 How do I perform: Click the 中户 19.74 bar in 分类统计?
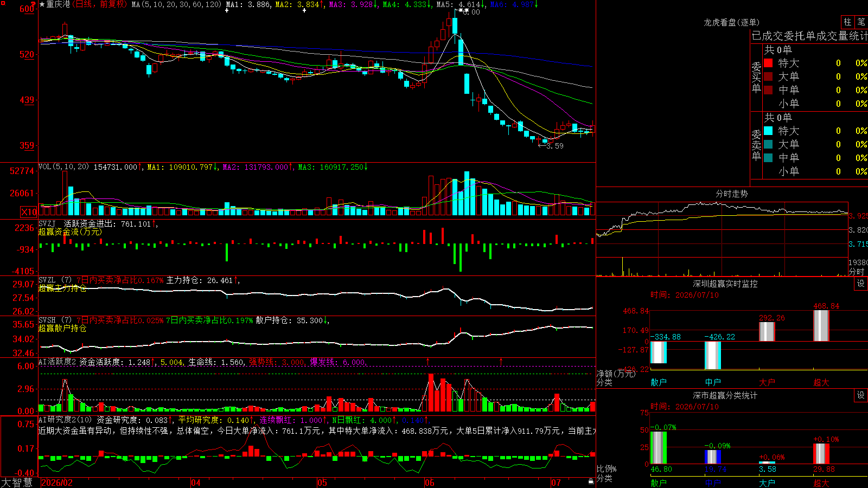click(x=713, y=457)
